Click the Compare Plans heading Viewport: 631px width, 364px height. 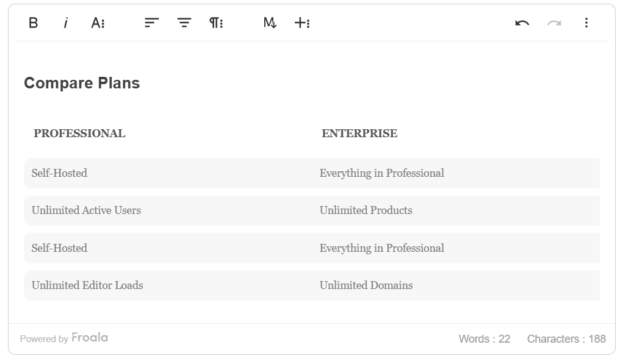82,84
